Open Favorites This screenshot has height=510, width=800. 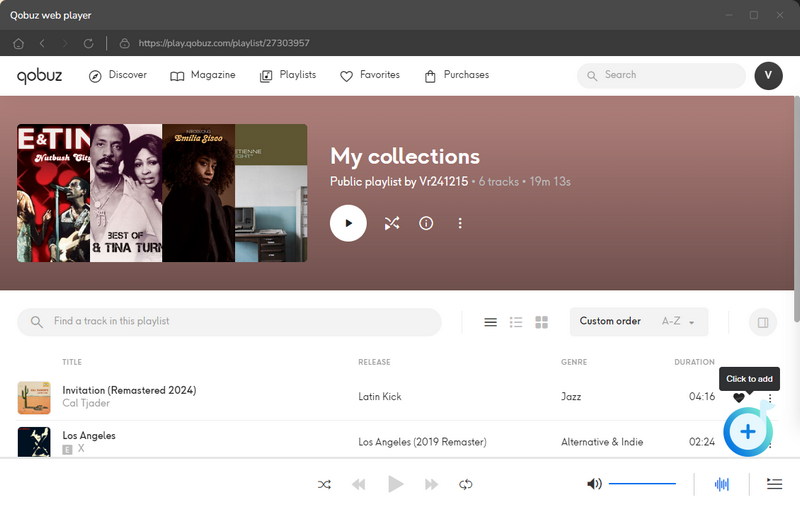[370, 75]
